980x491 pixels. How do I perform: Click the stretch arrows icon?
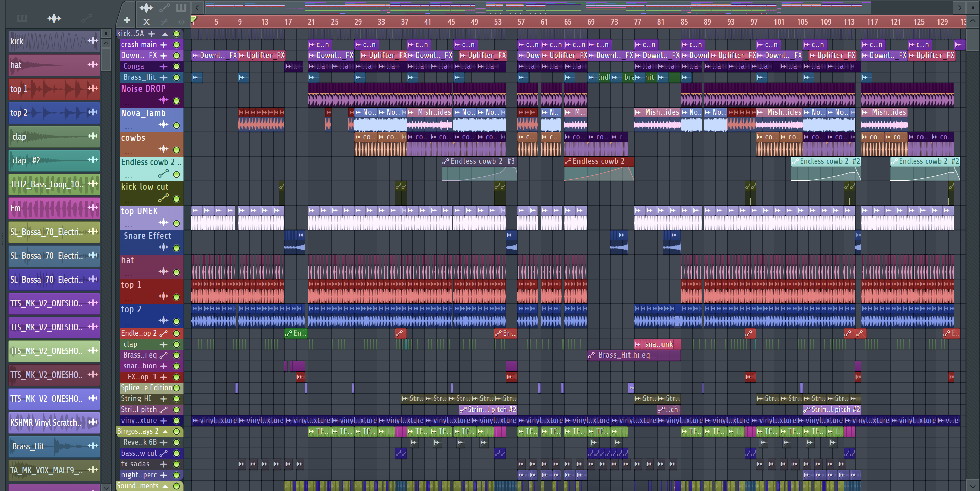click(181, 22)
